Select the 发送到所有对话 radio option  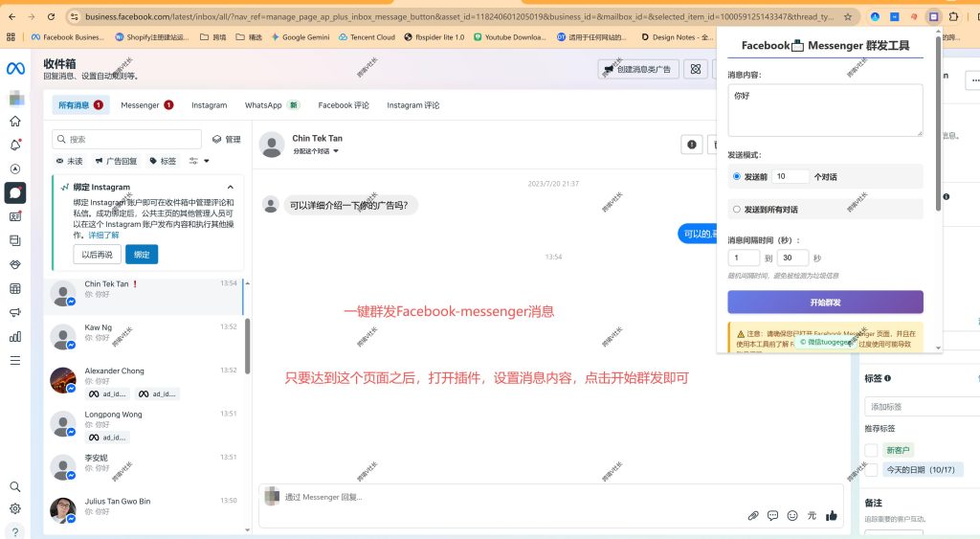click(737, 210)
